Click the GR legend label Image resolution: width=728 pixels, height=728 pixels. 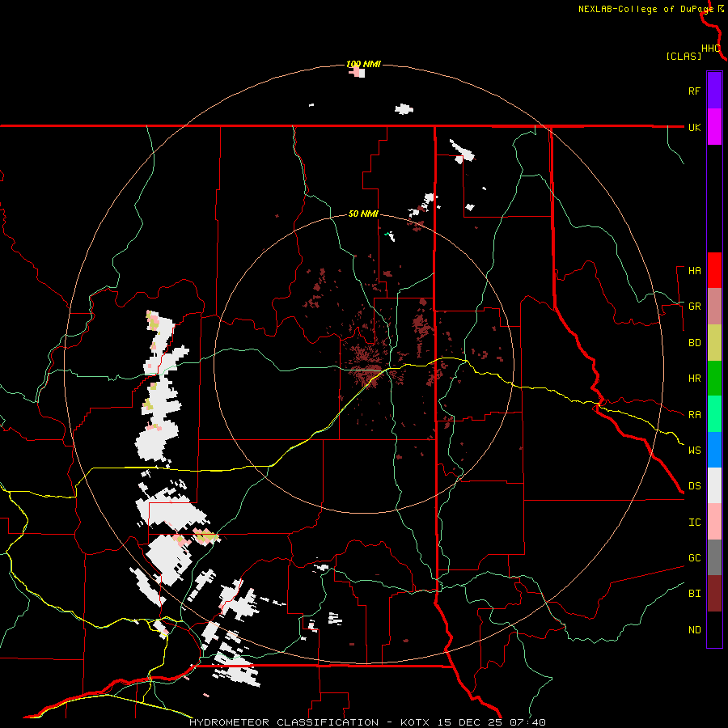[694, 307]
